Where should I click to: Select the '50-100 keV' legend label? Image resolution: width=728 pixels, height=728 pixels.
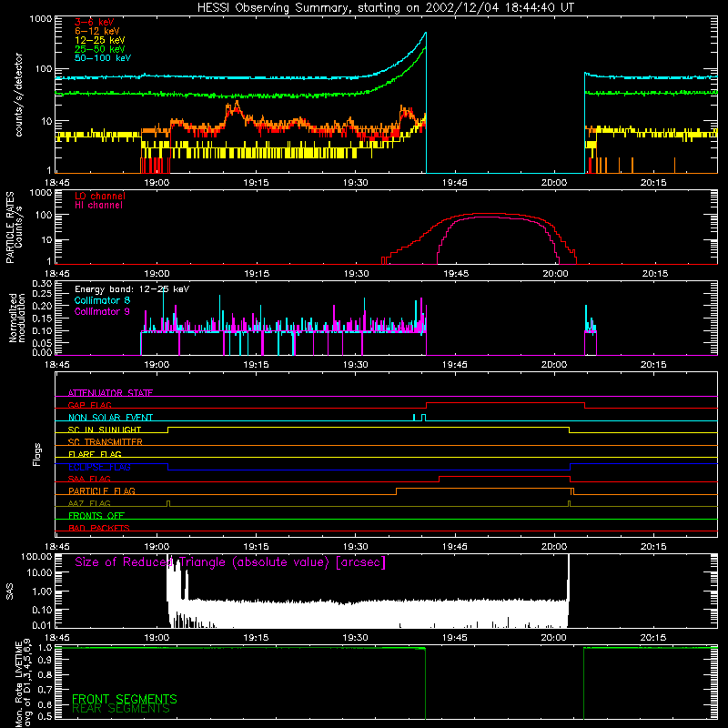coord(103,58)
